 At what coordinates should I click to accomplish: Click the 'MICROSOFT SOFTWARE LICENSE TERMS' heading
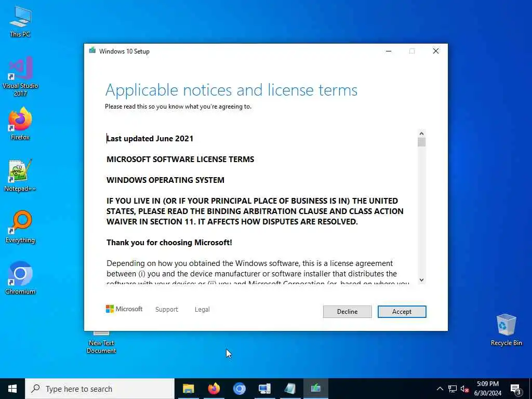point(180,159)
